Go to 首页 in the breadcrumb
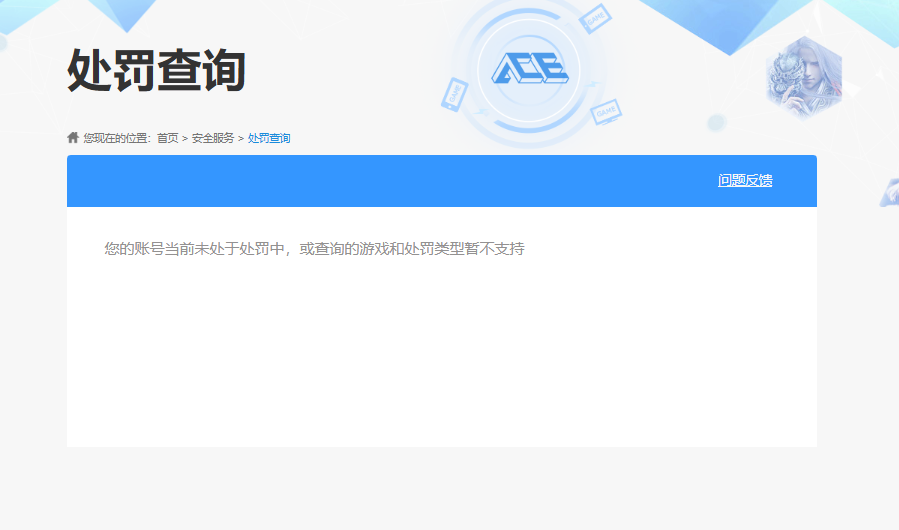The width and height of the screenshot is (899, 530). click(x=167, y=138)
